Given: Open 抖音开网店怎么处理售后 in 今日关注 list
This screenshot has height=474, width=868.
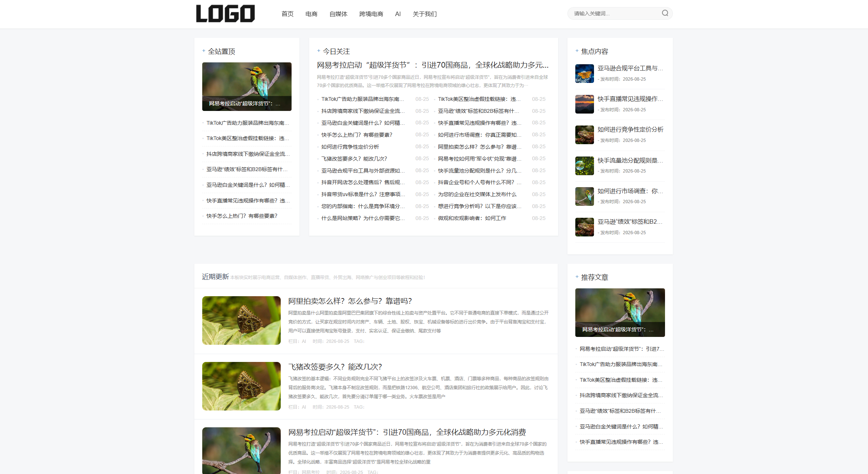Looking at the screenshot, I should click(363, 182).
